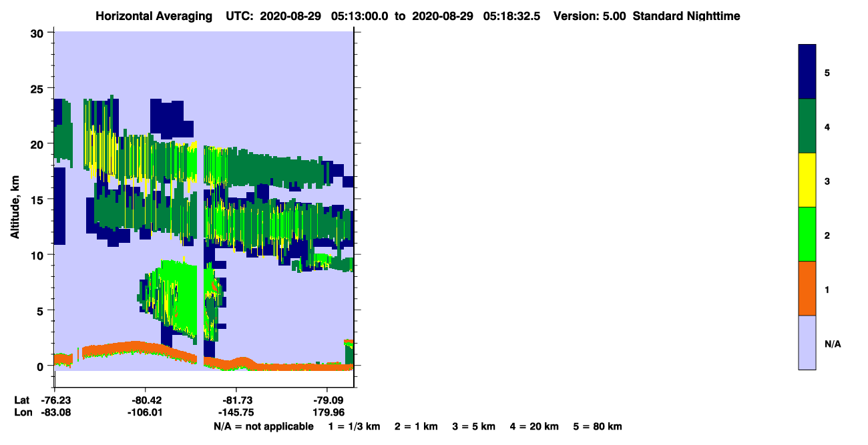Click the lavender N/A legend swatch
Image resolution: width=868 pixels, height=445 pixels.
click(x=807, y=342)
